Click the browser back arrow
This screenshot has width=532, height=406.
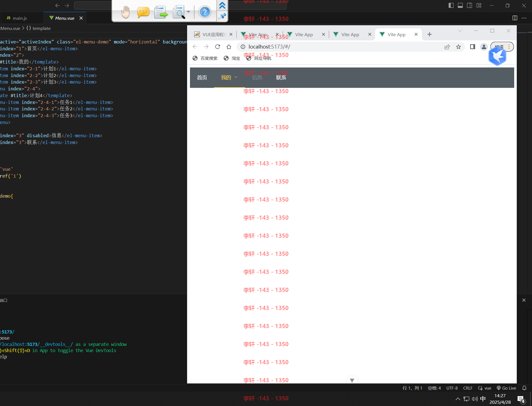(195, 47)
